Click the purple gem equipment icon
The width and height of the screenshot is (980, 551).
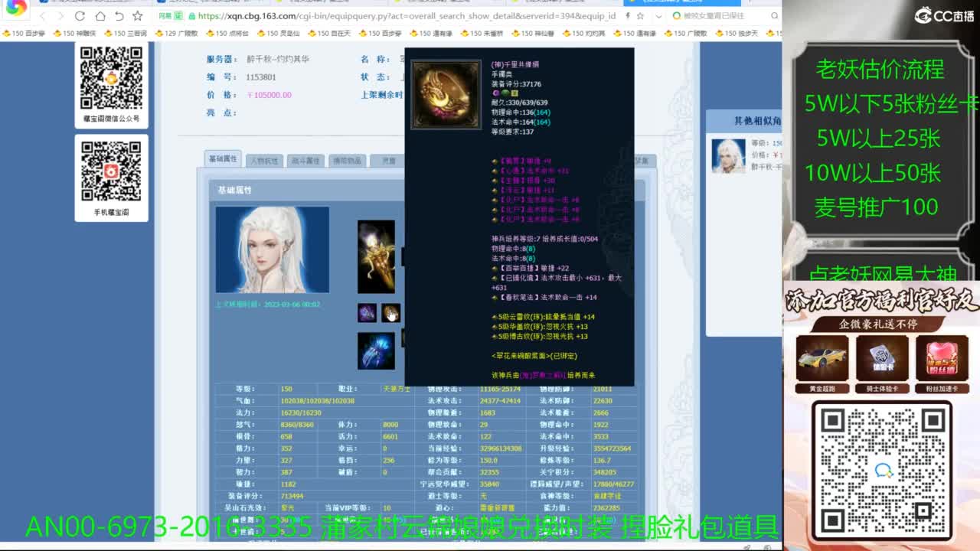(367, 313)
